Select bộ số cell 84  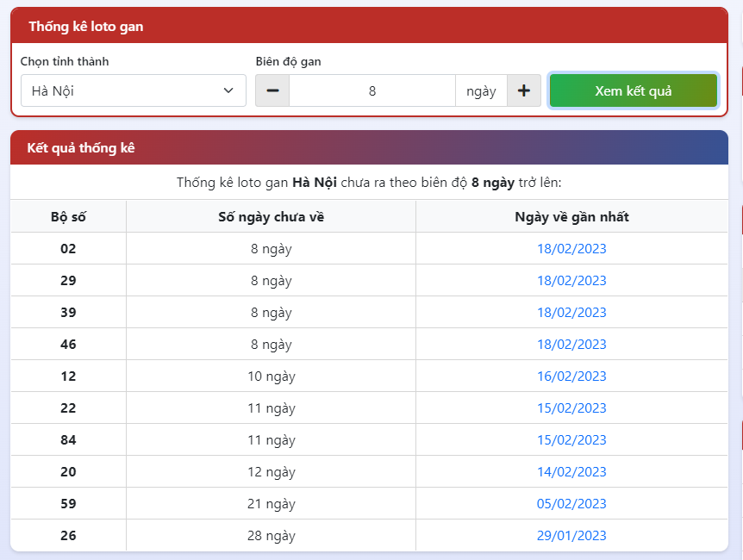click(68, 439)
